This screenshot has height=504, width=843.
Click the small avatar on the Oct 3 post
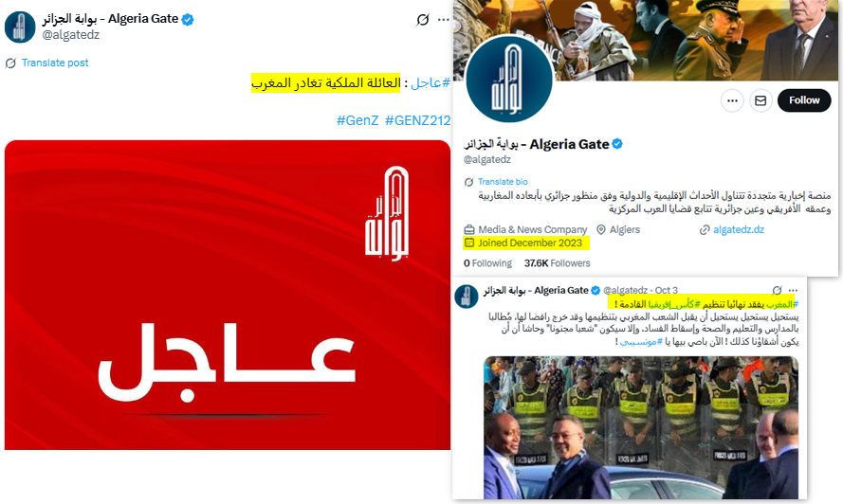467,297
